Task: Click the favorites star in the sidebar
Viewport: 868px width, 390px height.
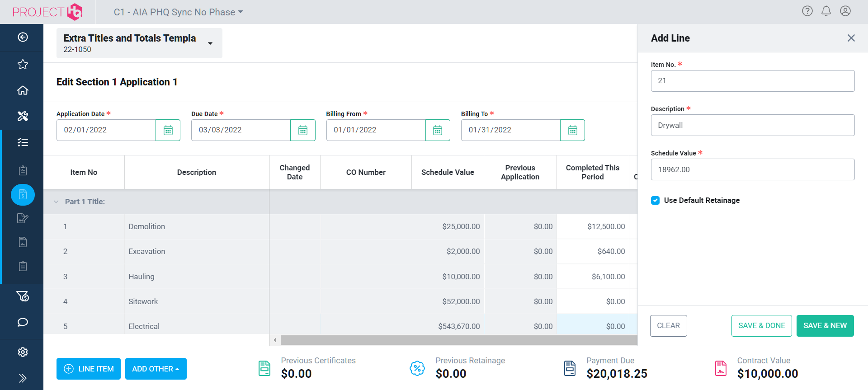Action: [x=23, y=65]
